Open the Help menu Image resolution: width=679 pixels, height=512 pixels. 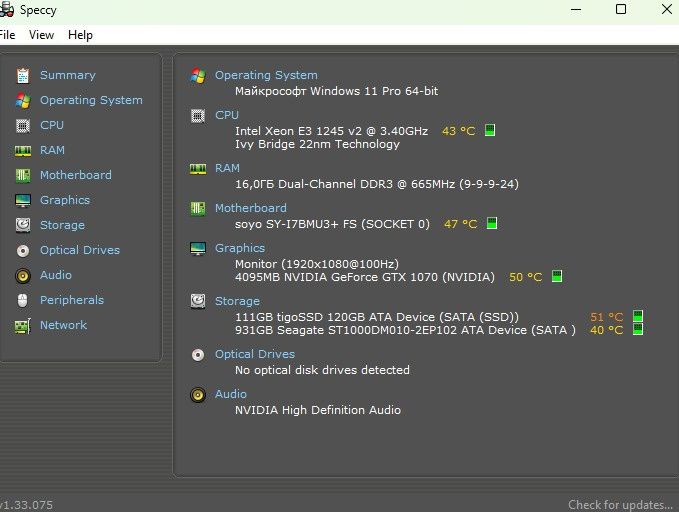point(80,35)
